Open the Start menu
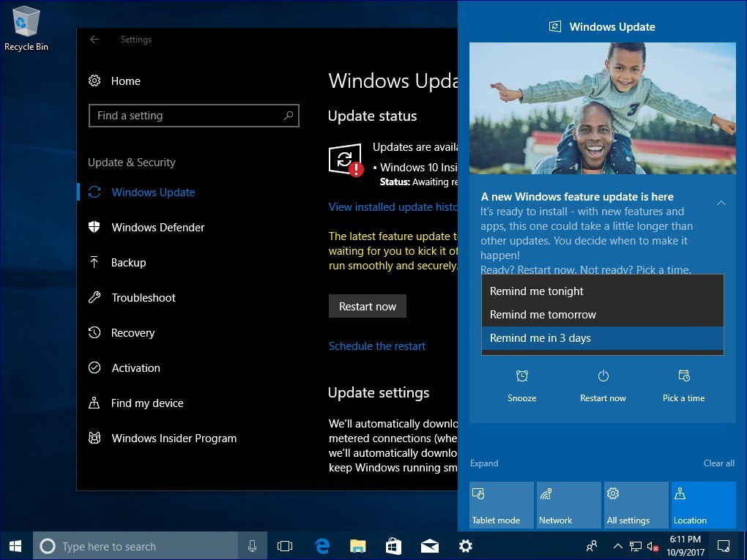This screenshot has height=560, width=747. 15,545
